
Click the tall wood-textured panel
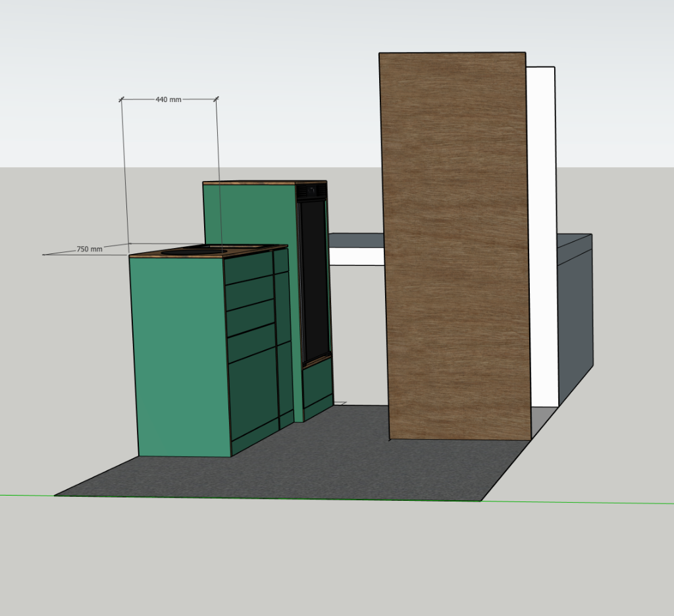click(455, 246)
